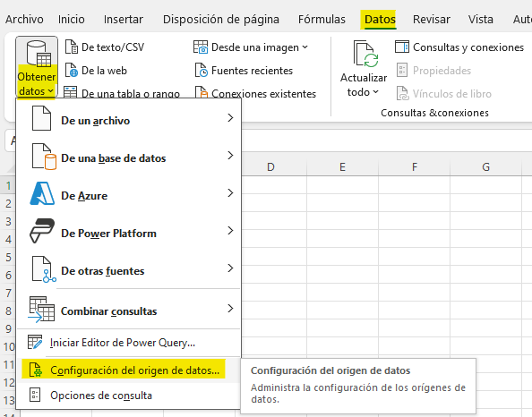Expand the Combinar consultas submenu arrow
The height and width of the screenshot is (417, 532).
tap(230, 309)
